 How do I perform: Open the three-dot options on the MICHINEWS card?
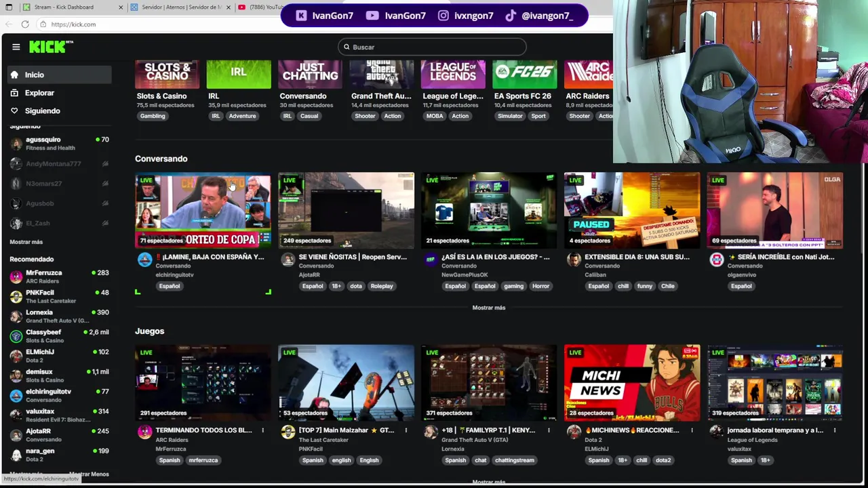coord(692,430)
